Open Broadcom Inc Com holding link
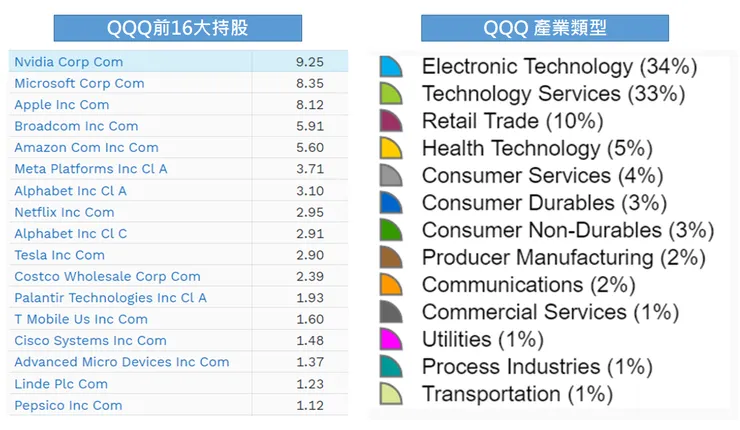Viewport: 740px width, 430px height. click(x=76, y=126)
